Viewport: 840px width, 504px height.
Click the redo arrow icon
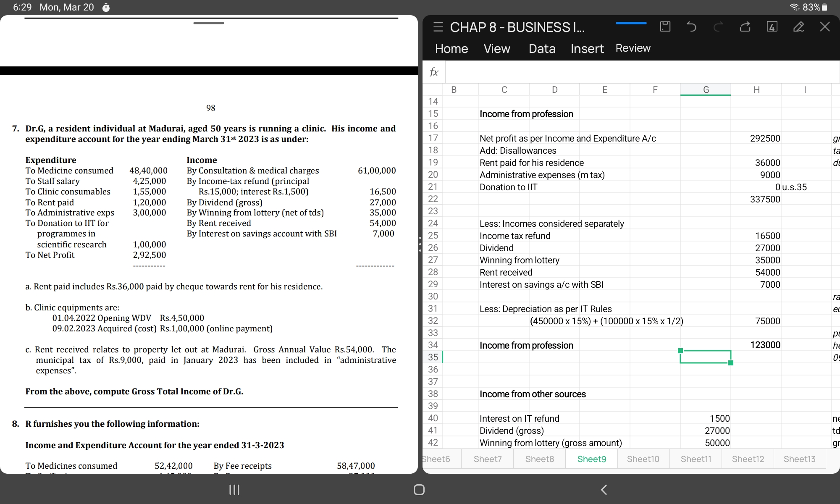(x=718, y=27)
